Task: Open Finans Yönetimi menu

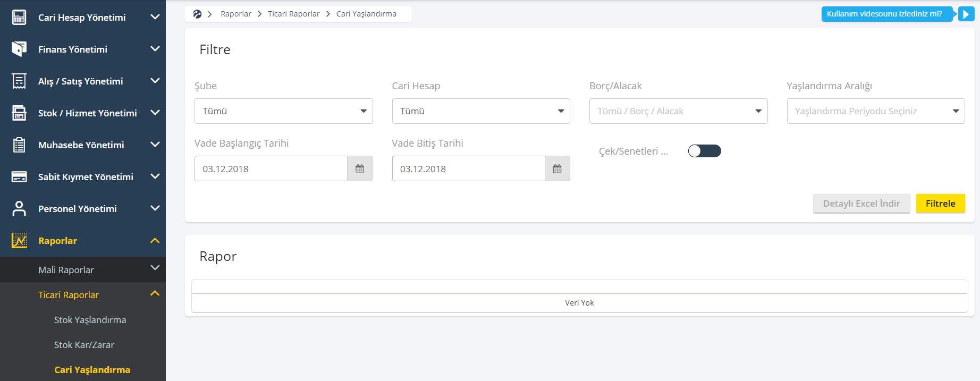Action: (x=73, y=49)
